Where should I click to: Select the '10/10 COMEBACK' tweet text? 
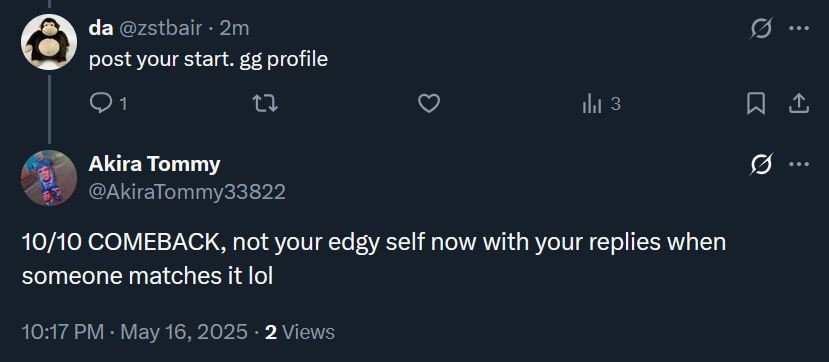[374, 259]
